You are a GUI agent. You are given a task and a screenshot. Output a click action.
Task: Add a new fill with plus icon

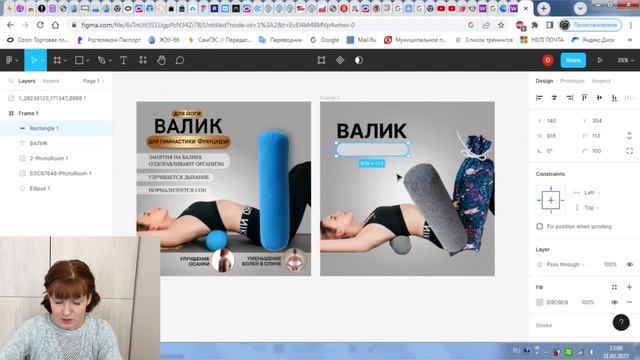tap(629, 287)
